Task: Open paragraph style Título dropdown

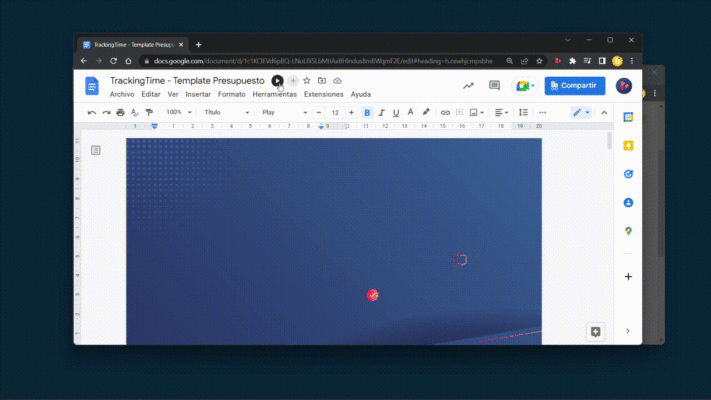Action: click(226, 112)
